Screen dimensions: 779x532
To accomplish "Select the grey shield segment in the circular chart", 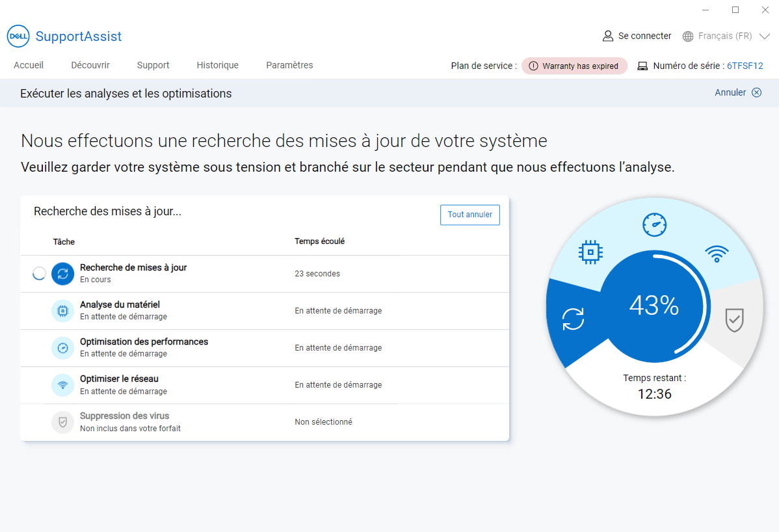I will (x=734, y=320).
